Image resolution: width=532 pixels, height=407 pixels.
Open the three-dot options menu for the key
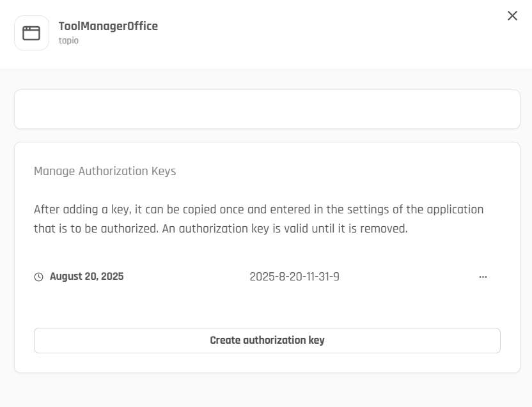(x=483, y=277)
